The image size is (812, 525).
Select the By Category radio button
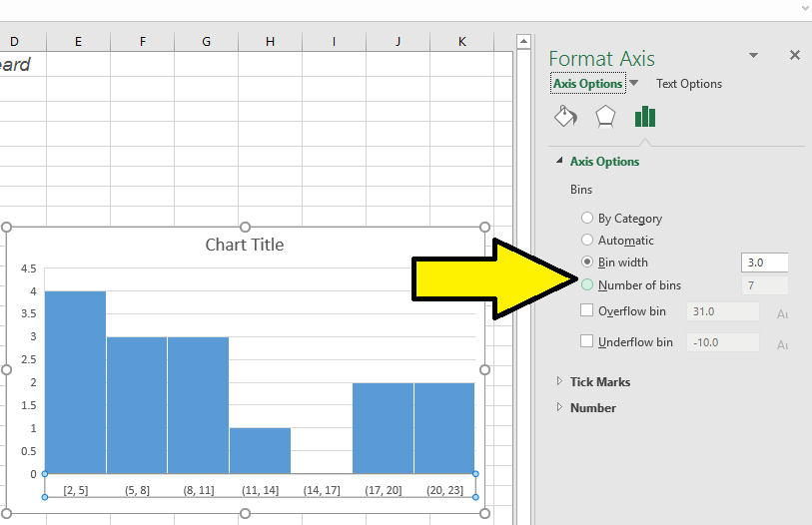[x=587, y=219]
